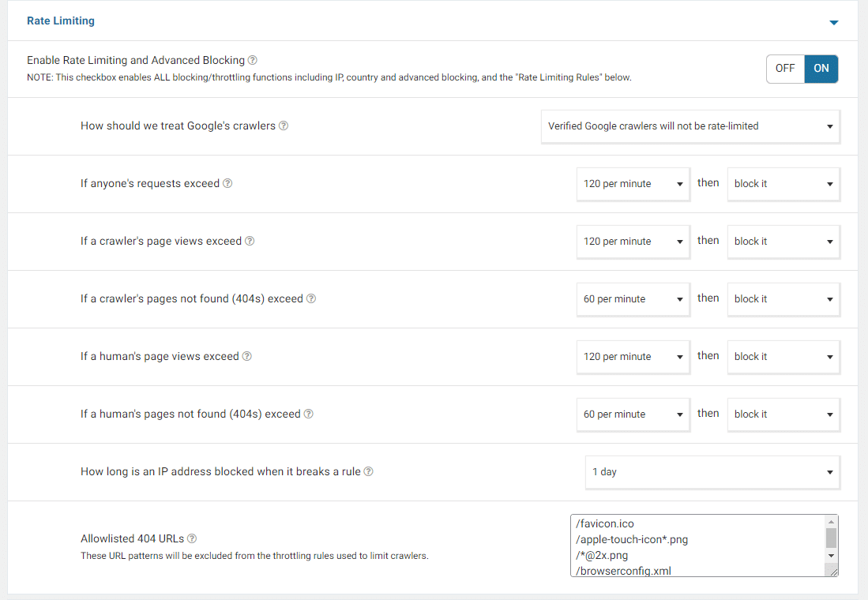Click the textarea resize handle corner
Viewport: 868px width, 600px height.
click(x=832, y=571)
